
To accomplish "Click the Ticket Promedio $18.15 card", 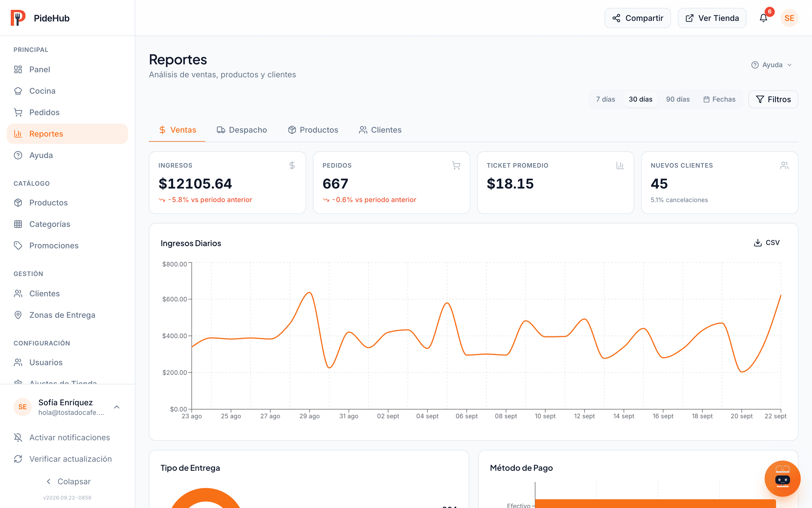I will coord(556,182).
